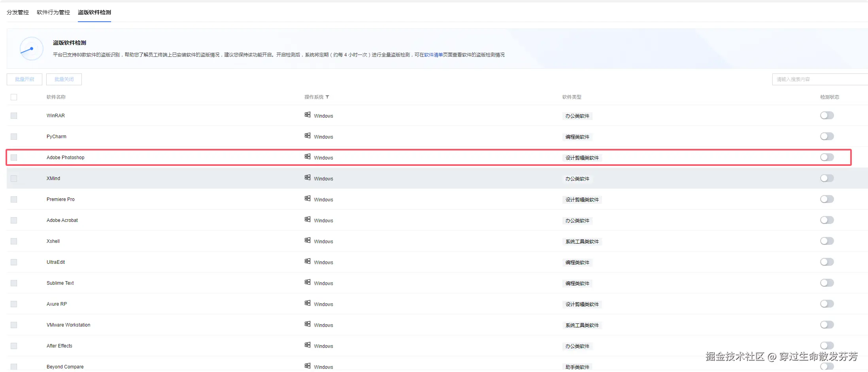The height and width of the screenshot is (372, 868).
Task: Select the Premiere Pro row checkbox
Action: click(14, 199)
